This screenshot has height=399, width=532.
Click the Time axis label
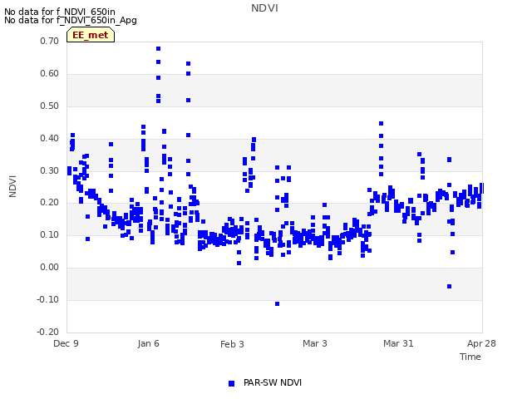pyautogui.click(x=470, y=357)
